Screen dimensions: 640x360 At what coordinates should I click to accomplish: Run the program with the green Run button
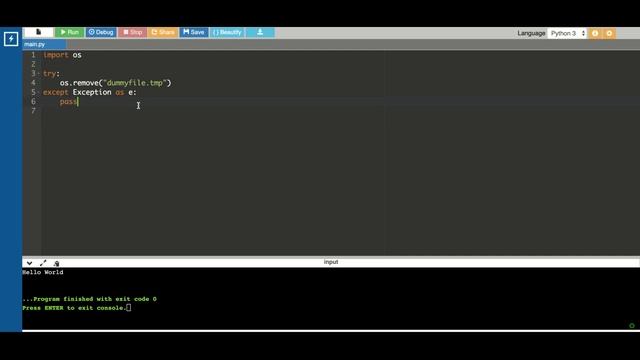69,32
